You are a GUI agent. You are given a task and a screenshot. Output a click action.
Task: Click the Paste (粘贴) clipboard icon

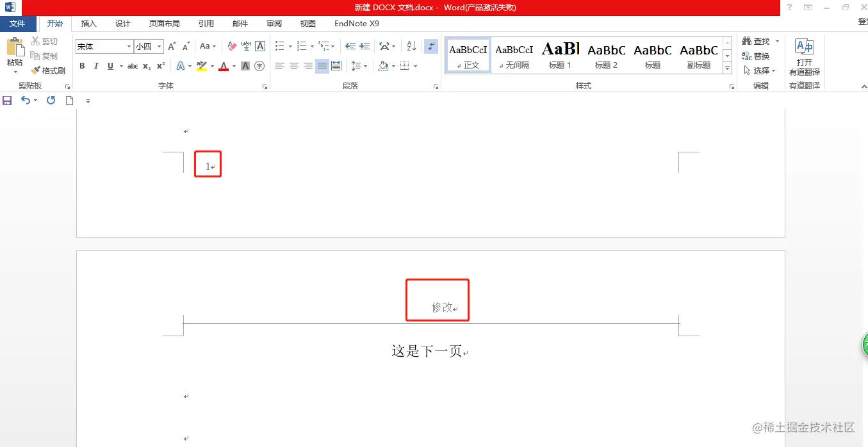tap(14, 47)
